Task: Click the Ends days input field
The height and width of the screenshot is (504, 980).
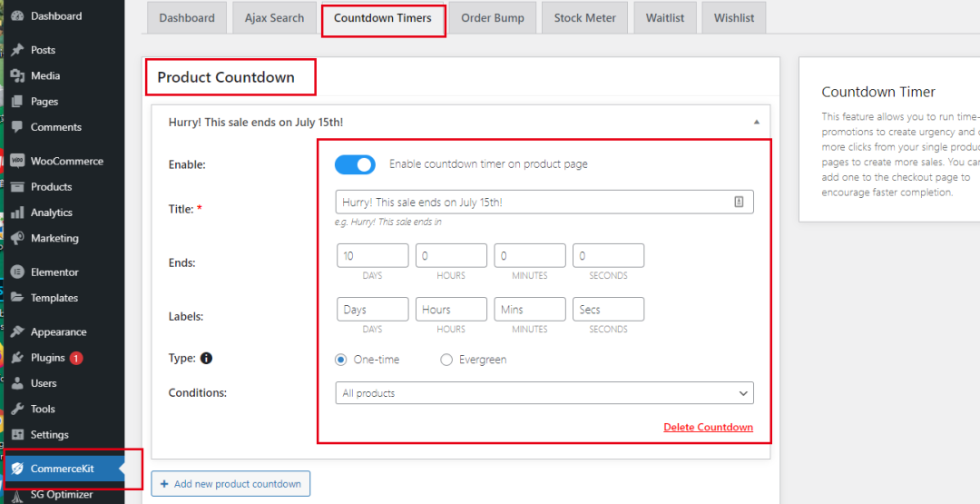Action: pyautogui.click(x=372, y=256)
